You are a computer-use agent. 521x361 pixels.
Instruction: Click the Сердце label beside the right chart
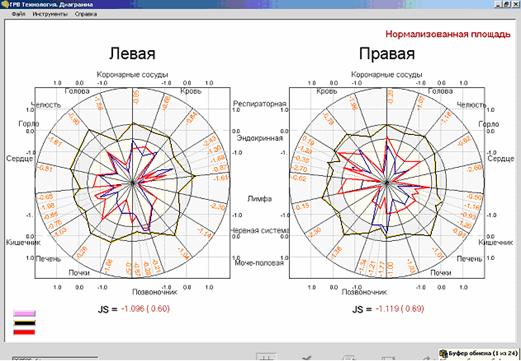point(501,159)
